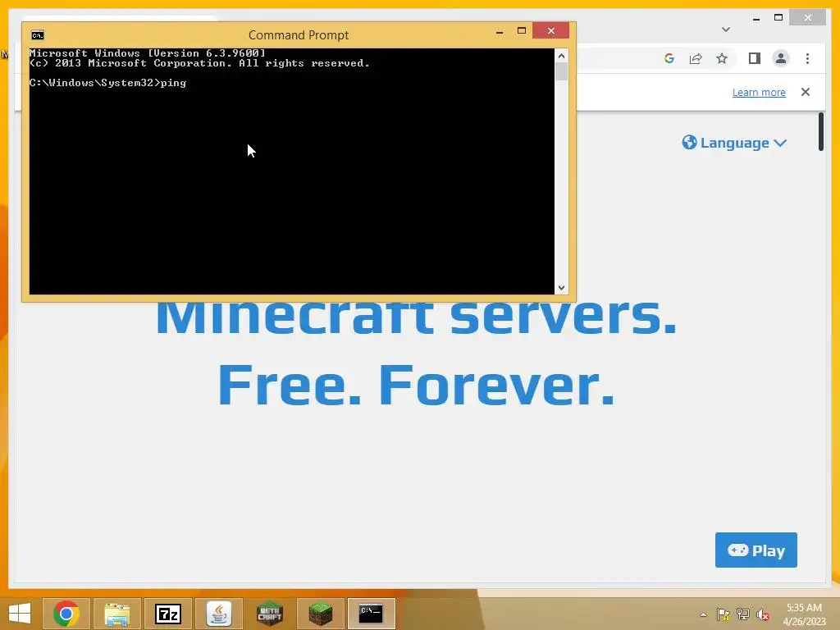Screen dimensions: 840x630
Task: Show hidden system tray icons
Action: 703,614
